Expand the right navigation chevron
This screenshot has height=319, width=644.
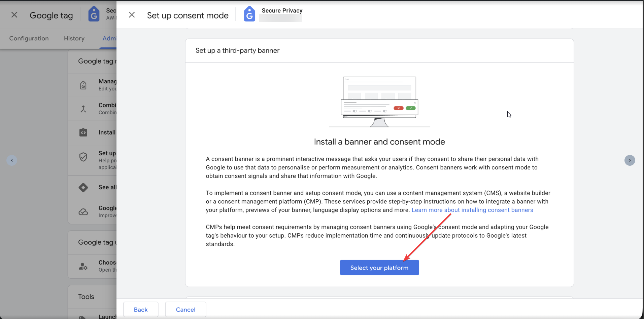click(x=630, y=160)
